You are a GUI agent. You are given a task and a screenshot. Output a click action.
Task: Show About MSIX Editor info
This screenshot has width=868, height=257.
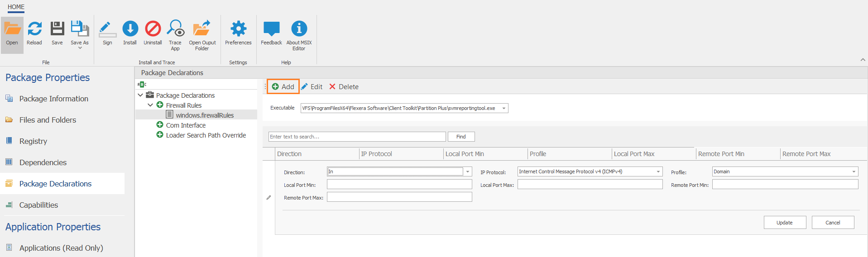coord(299,35)
